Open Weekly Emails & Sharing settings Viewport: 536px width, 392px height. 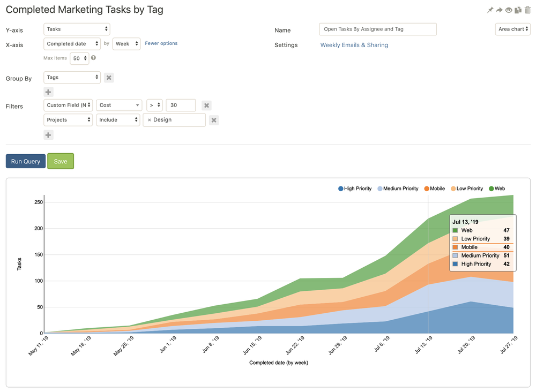coord(354,45)
